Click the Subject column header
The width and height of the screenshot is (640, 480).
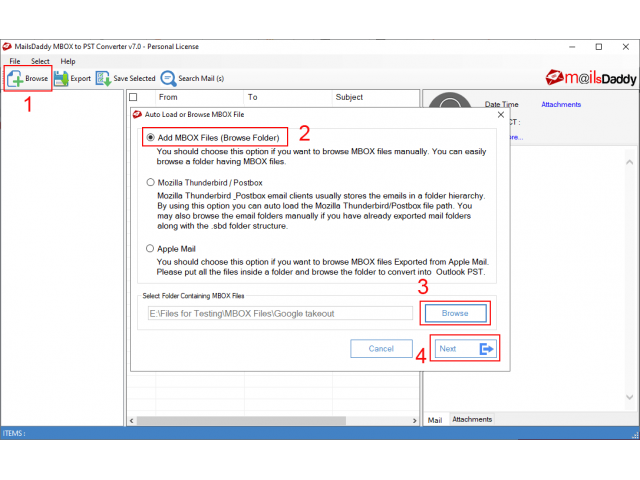tap(376, 97)
